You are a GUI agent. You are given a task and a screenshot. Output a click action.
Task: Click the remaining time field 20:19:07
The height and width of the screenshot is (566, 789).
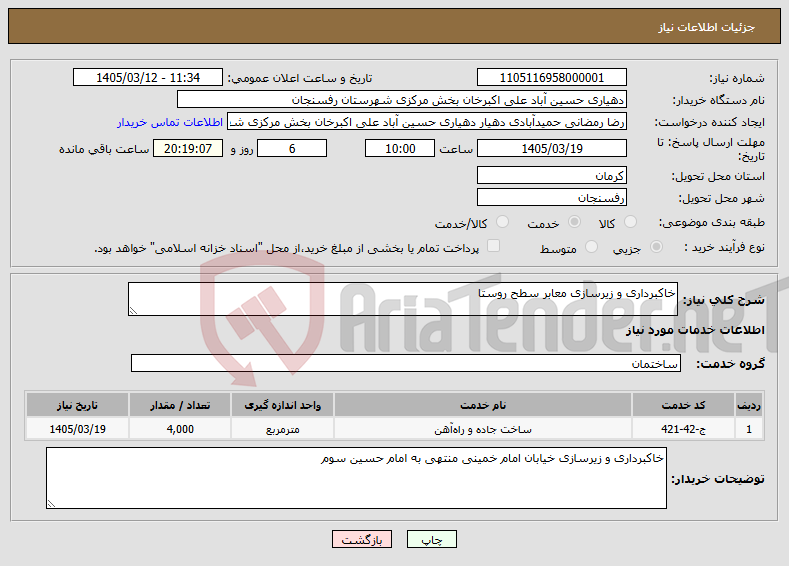[188, 148]
